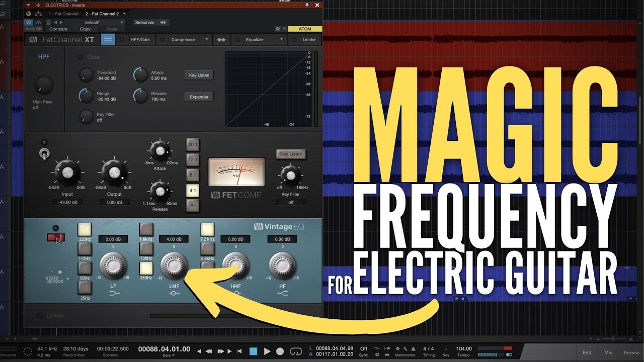644x362 pixels.
Task: Go to the next preset arrow
Action: 61,23
